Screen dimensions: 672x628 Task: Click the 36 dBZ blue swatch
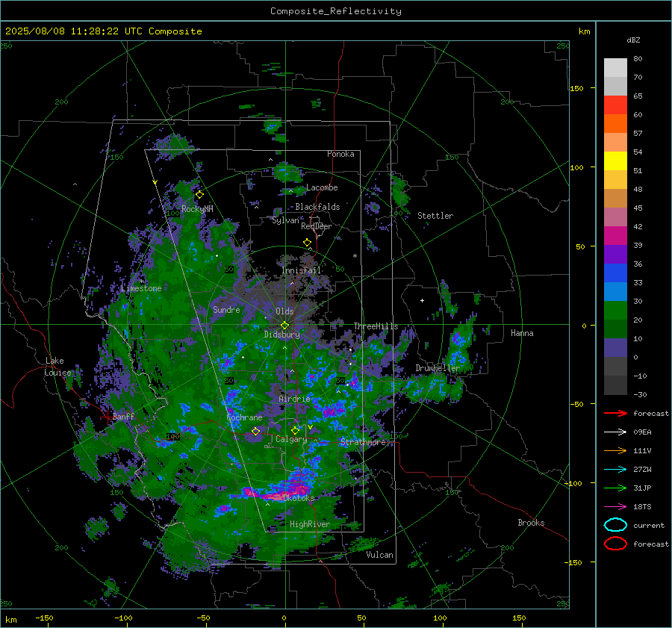pos(615,273)
